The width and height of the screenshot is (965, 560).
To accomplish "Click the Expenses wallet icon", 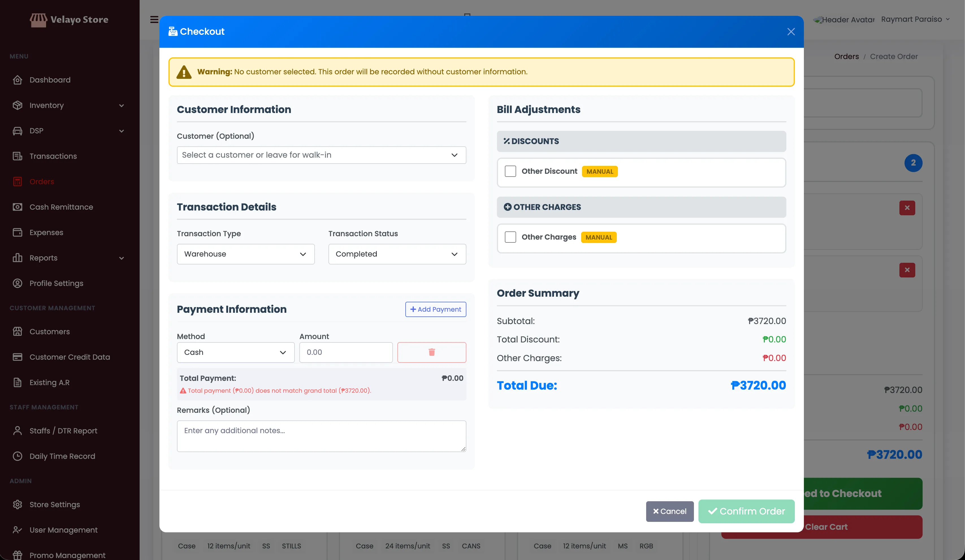I will tap(17, 232).
